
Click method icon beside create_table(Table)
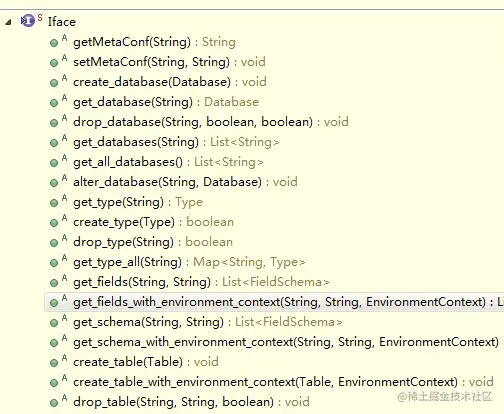coord(54,363)
